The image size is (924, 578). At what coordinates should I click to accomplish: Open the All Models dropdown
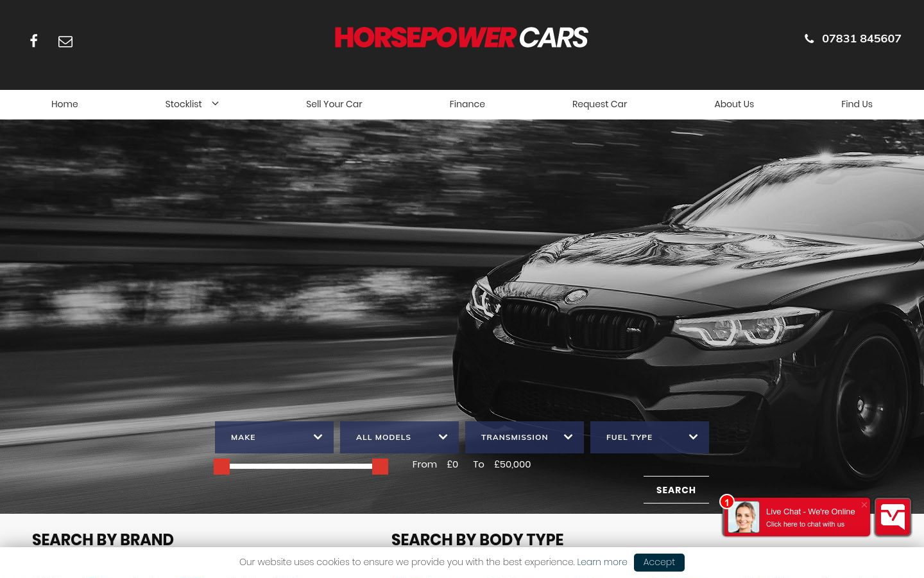[399, 437]
